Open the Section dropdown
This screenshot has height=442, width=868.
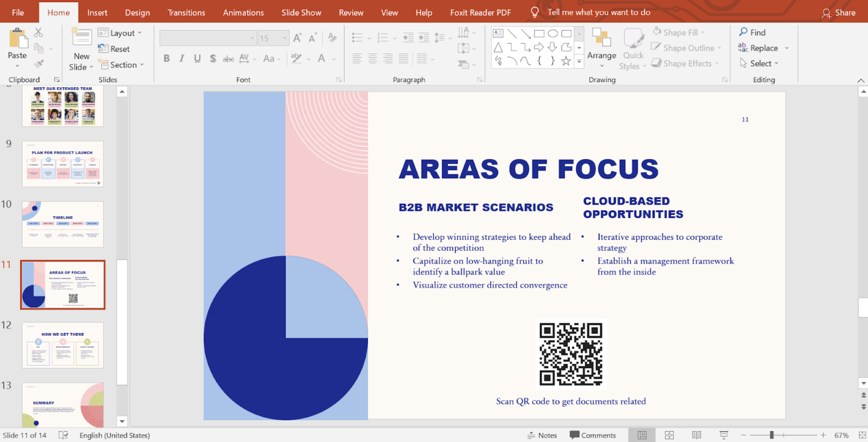coord(122,65)
